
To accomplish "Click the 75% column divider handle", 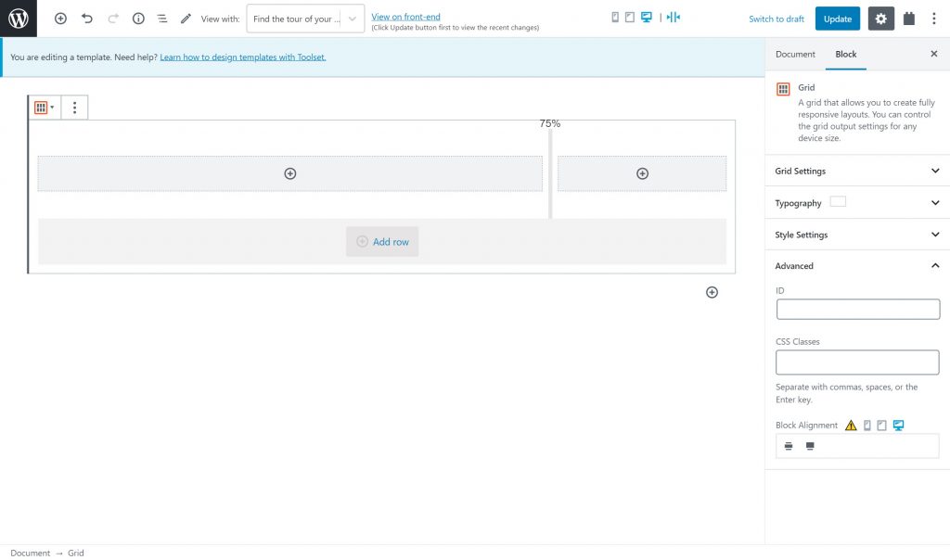I will [550, 172].
